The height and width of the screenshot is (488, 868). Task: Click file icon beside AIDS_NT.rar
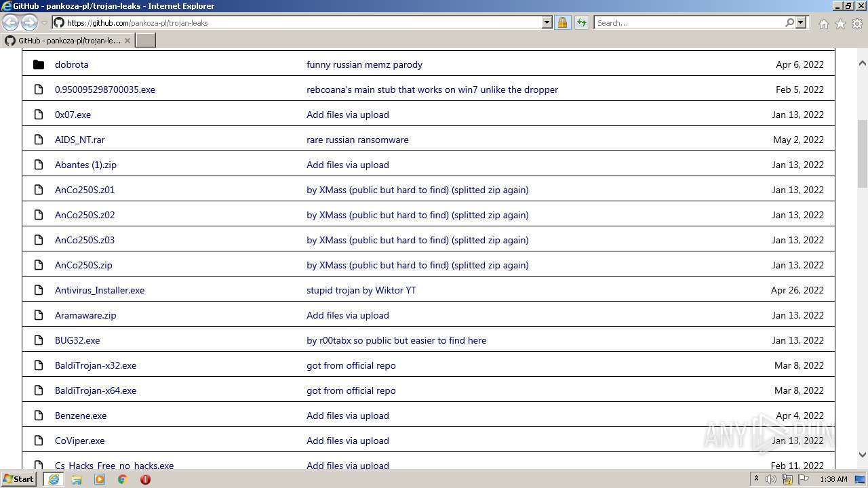tap(39, 140)
